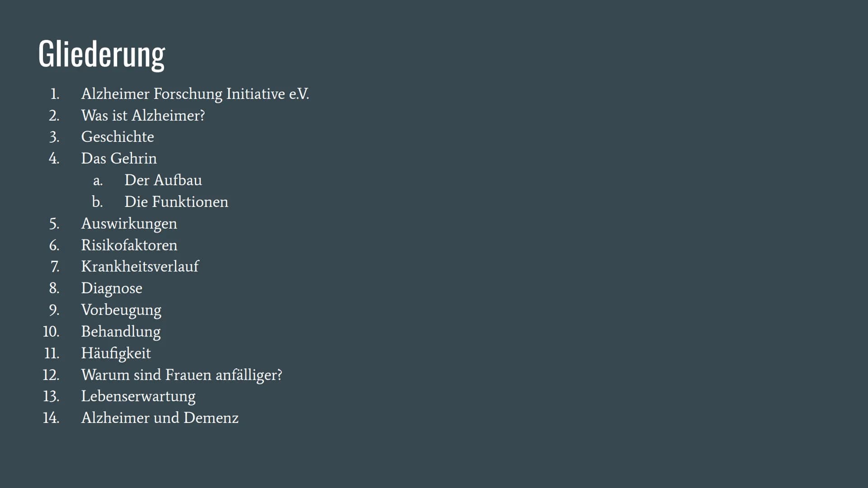Screen dimensions: 868x488
Task: Select the Geschichte list item
Action: point(118,137)
